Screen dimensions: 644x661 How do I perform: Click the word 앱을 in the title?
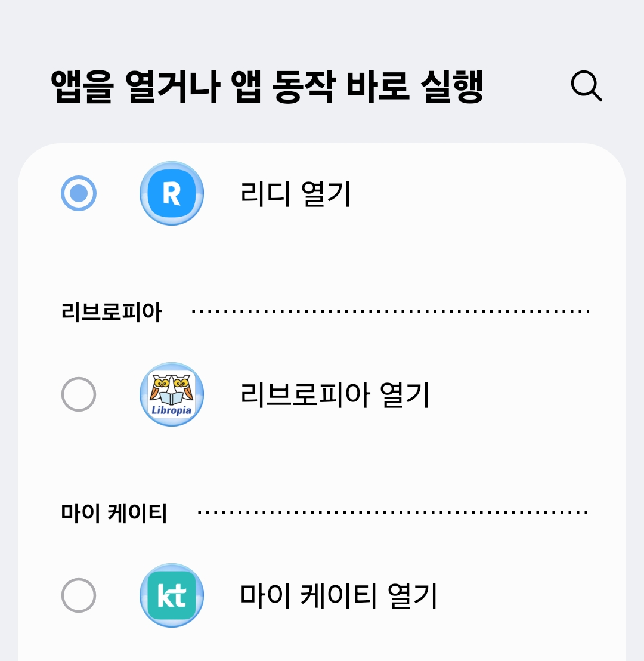point(82,87)
